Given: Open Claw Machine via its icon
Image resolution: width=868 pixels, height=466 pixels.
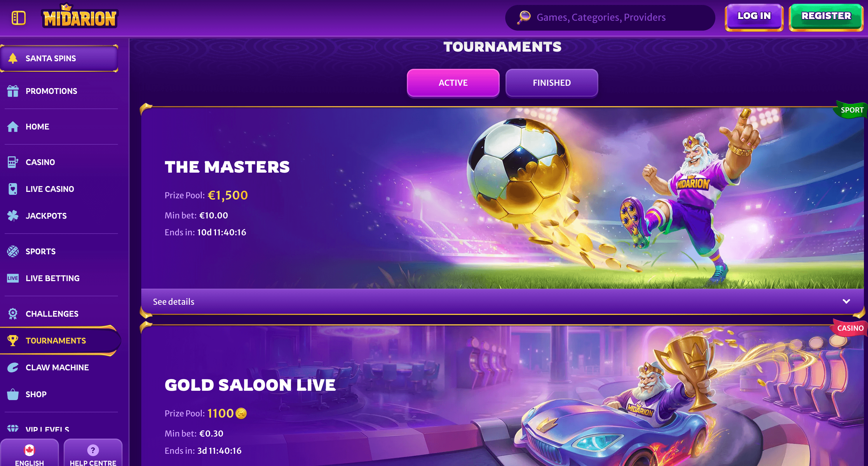Looking at the screenshot, I should tap(13, 367).
